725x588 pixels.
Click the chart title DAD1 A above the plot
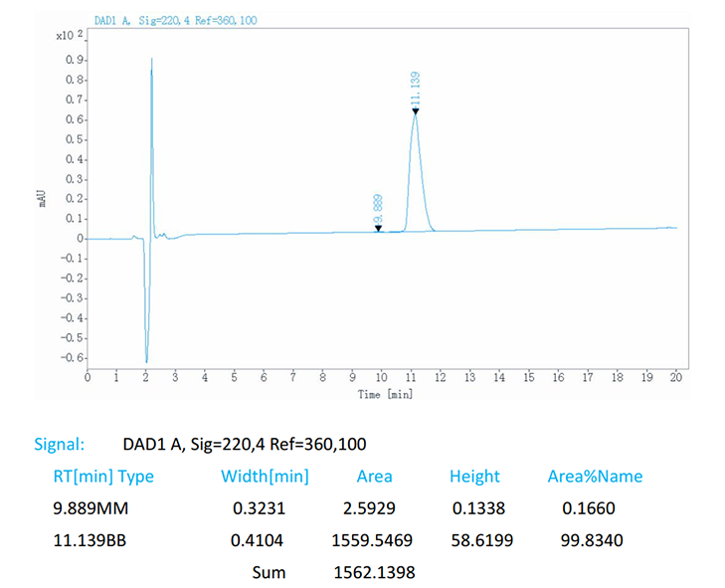174,20
